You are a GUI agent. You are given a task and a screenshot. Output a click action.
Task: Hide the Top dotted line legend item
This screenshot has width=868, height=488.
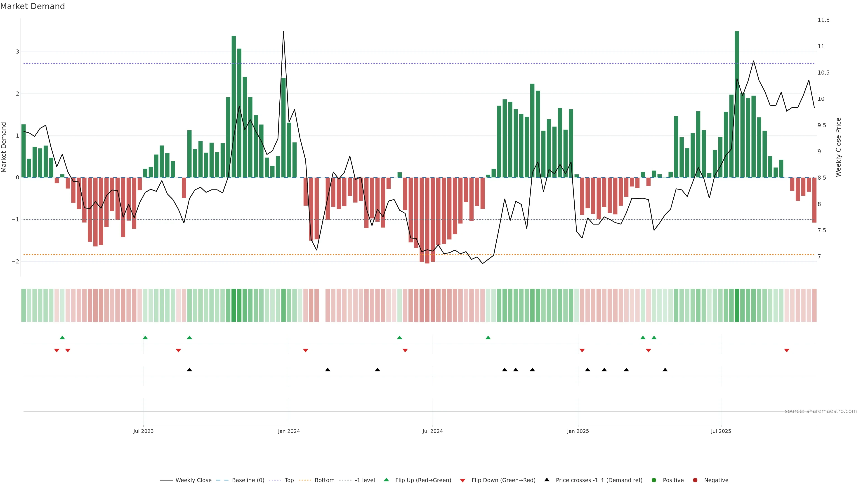[x=289, y=480]
